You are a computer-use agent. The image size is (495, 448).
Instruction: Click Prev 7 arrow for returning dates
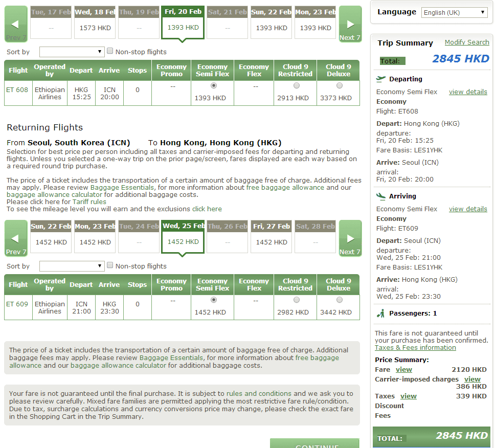tap(15, 238)
